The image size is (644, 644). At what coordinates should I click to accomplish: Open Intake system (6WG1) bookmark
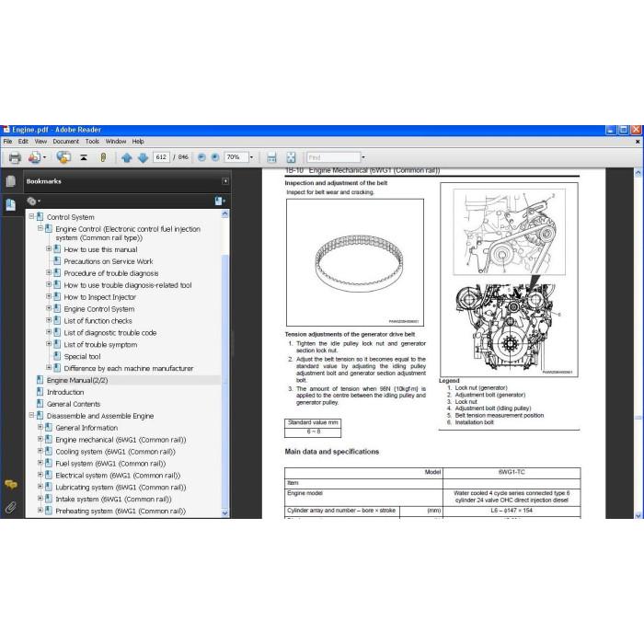[113, 500]
